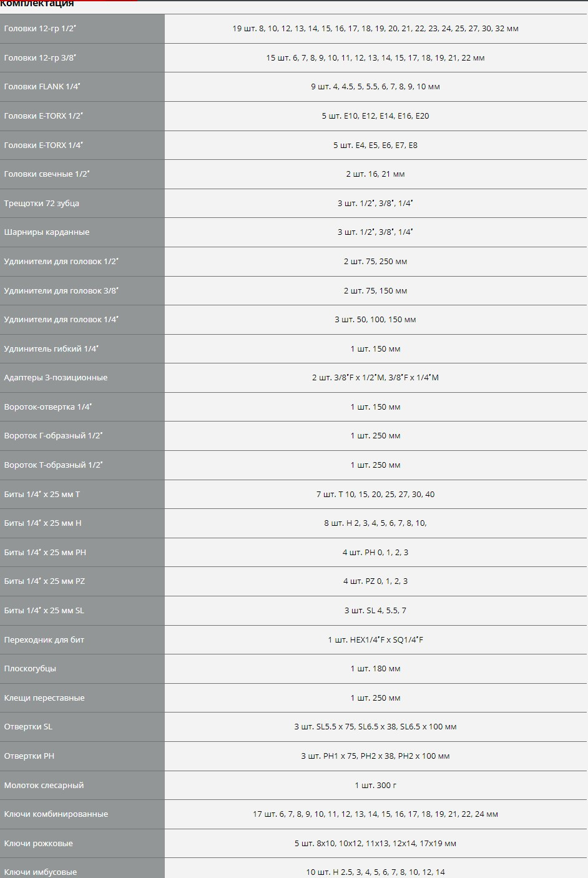Click the 'Биты 1/4" x 25 мм PZ' label
588x878 pixels.
tap(44, 581)
